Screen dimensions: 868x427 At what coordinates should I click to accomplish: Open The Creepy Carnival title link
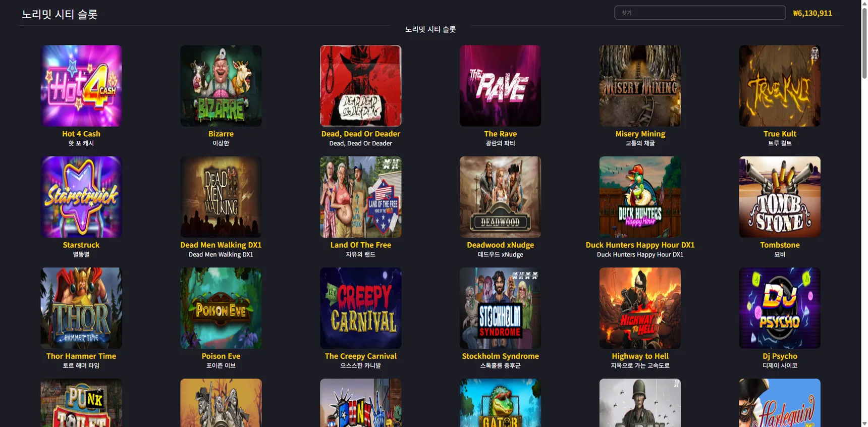click(x=361, y=356)
